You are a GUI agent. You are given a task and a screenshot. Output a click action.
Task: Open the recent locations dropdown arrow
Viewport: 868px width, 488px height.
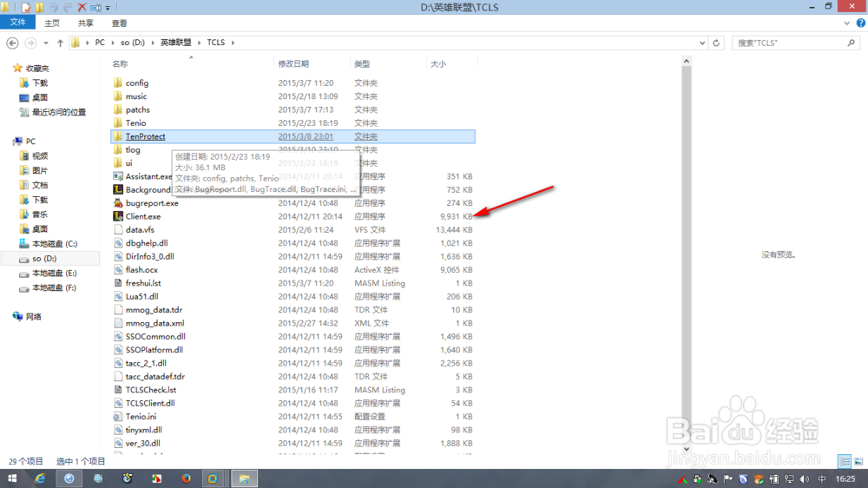click(46, 43)
